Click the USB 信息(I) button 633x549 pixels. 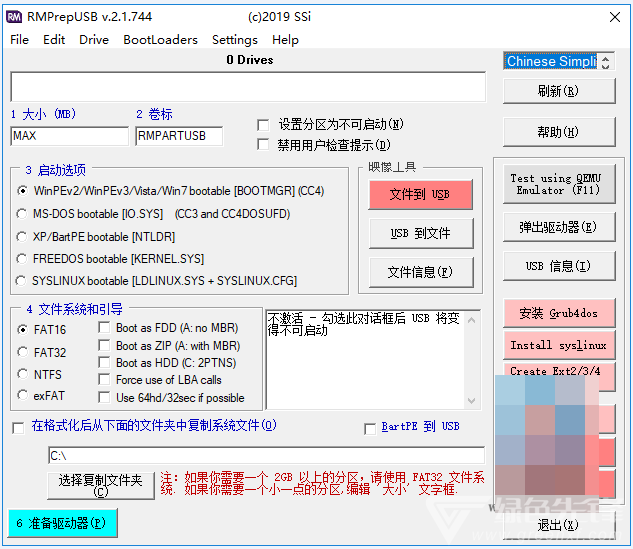[559, 266]
